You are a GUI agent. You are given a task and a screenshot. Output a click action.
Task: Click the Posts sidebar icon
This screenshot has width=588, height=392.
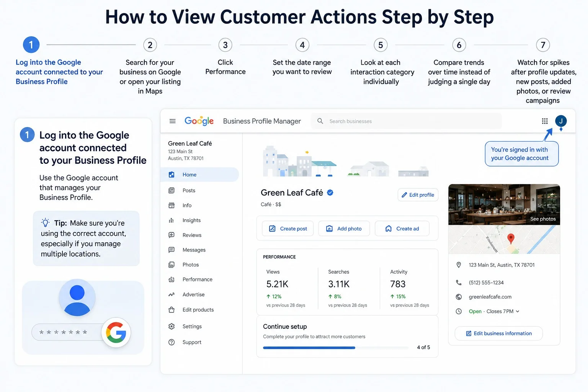tap(171, 190)
